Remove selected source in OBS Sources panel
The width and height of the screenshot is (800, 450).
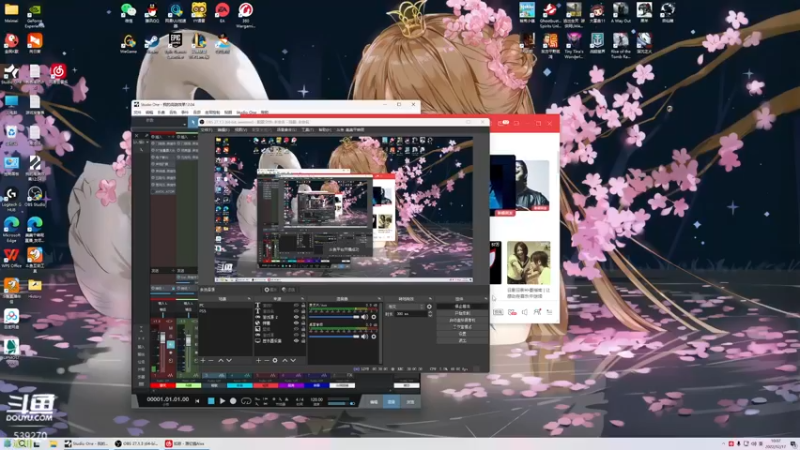tap(266, 360)
